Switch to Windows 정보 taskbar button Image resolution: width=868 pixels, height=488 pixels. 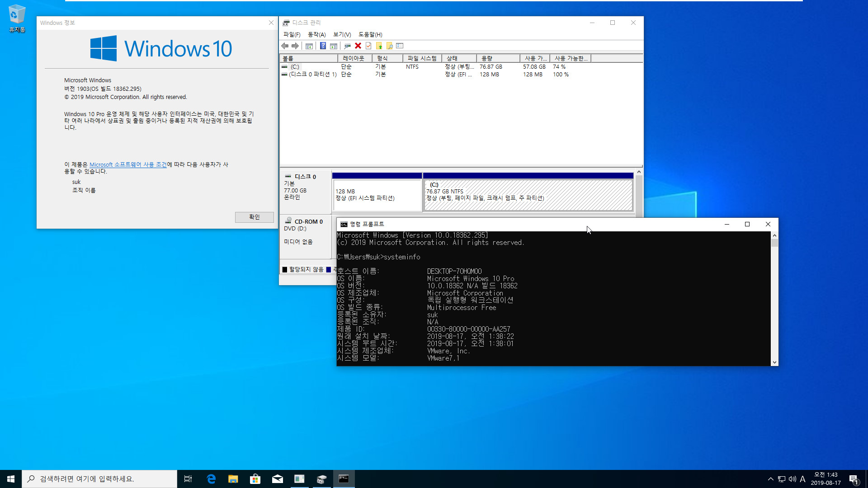pyautogui.click(x=299, y=479)
